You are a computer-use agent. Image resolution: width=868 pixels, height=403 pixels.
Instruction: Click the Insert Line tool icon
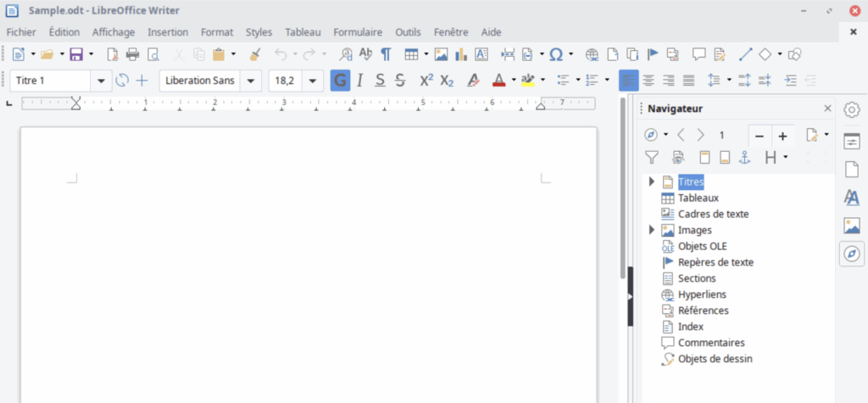745,54
